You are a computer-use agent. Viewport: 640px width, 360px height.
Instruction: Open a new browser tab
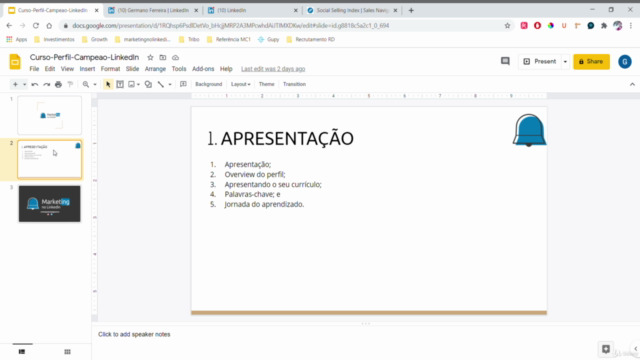411,10
